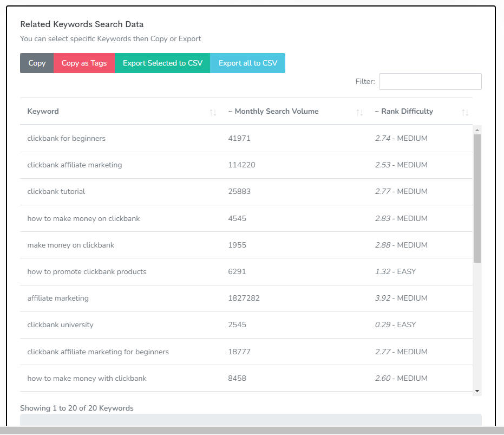Click search volume value 18777

239,352
